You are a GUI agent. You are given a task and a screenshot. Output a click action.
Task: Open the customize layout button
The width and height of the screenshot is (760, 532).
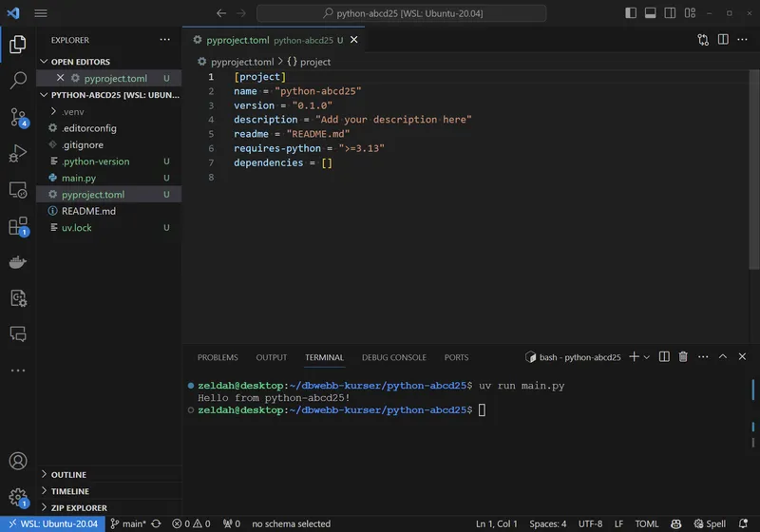691,13
